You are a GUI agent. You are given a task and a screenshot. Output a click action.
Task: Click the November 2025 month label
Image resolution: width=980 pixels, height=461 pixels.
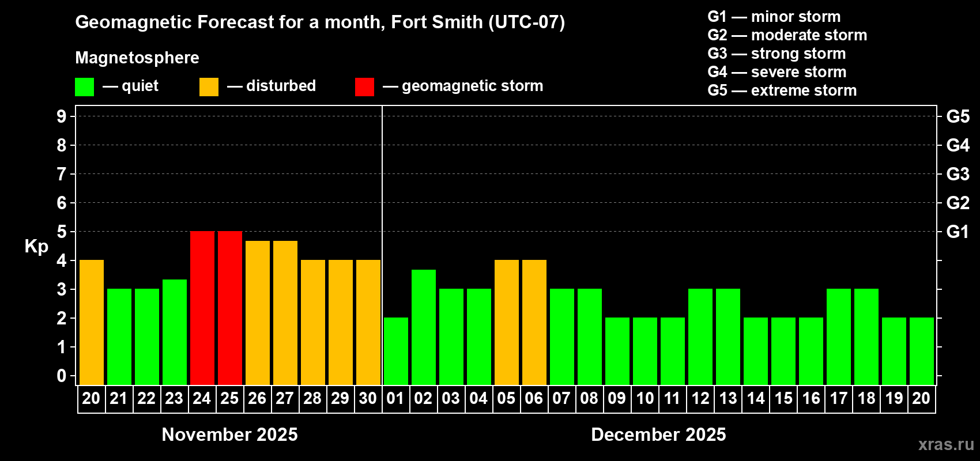coord(230,434)
